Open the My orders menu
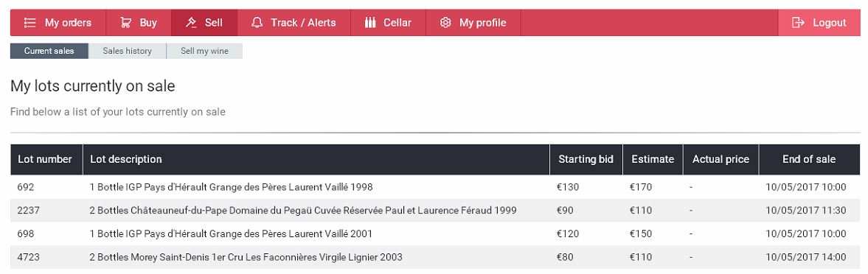The image size is (868, 274). [58, 23]
